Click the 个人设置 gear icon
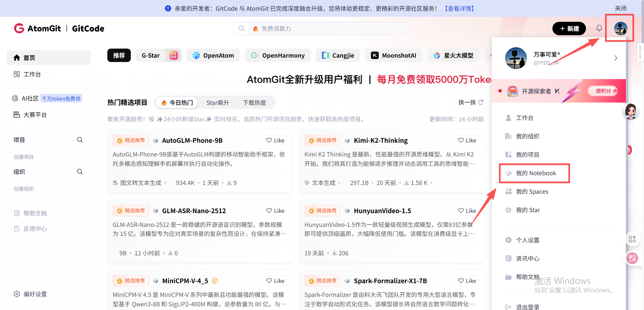 click(x=508, y=240)
